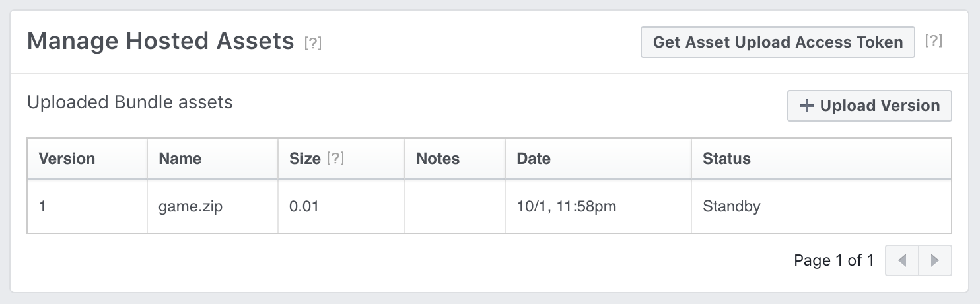Open the game.zip bundle entry
The width and height of the screenshot is (980, 304).
[190, 206]
